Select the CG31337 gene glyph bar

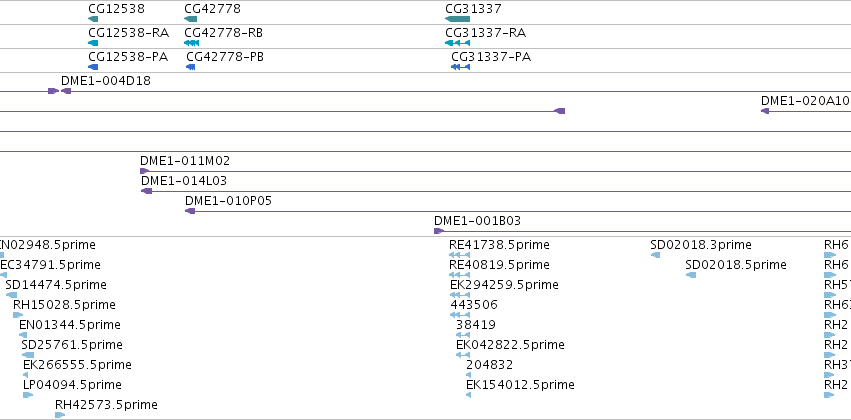458,19
